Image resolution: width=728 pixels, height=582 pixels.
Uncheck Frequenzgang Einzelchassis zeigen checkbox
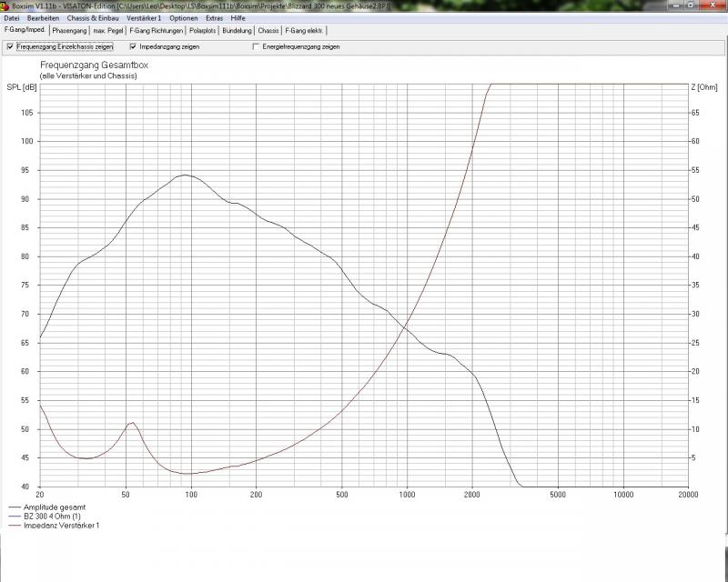click(10, 46)
